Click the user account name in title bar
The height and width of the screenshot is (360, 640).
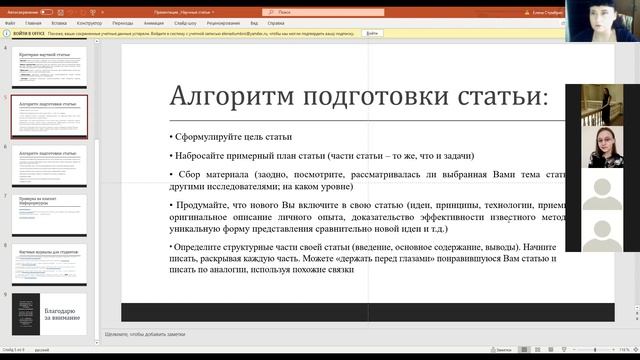pos(547,13)
